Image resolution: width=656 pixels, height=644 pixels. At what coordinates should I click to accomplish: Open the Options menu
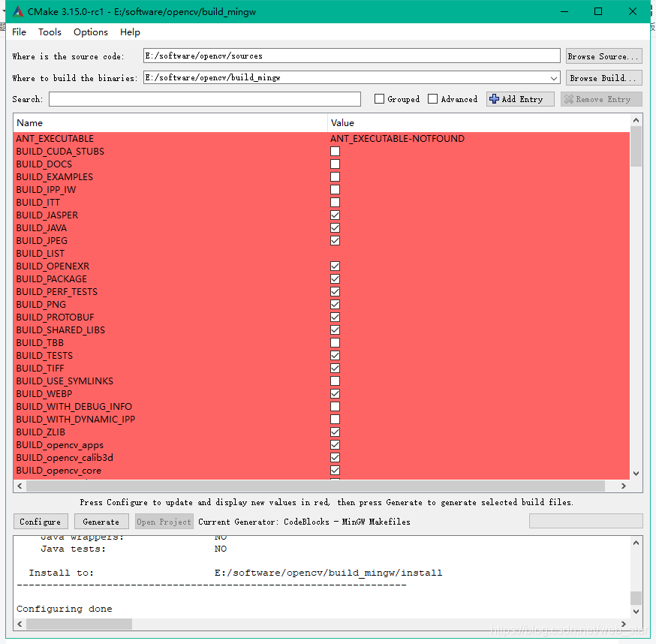[90, 32]
